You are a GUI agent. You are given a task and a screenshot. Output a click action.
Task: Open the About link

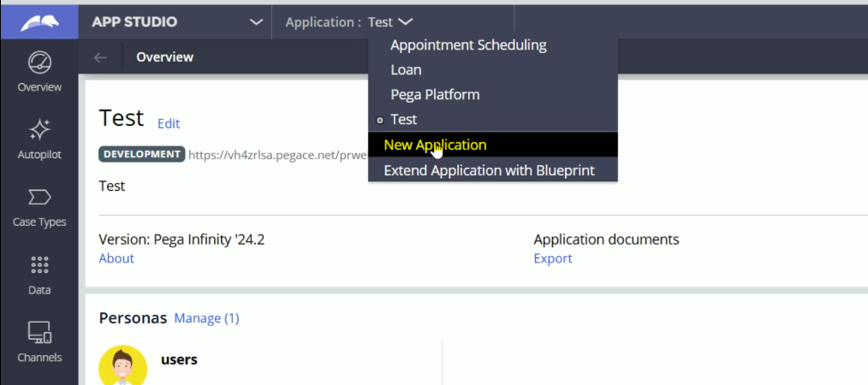(x=116, y=258)
